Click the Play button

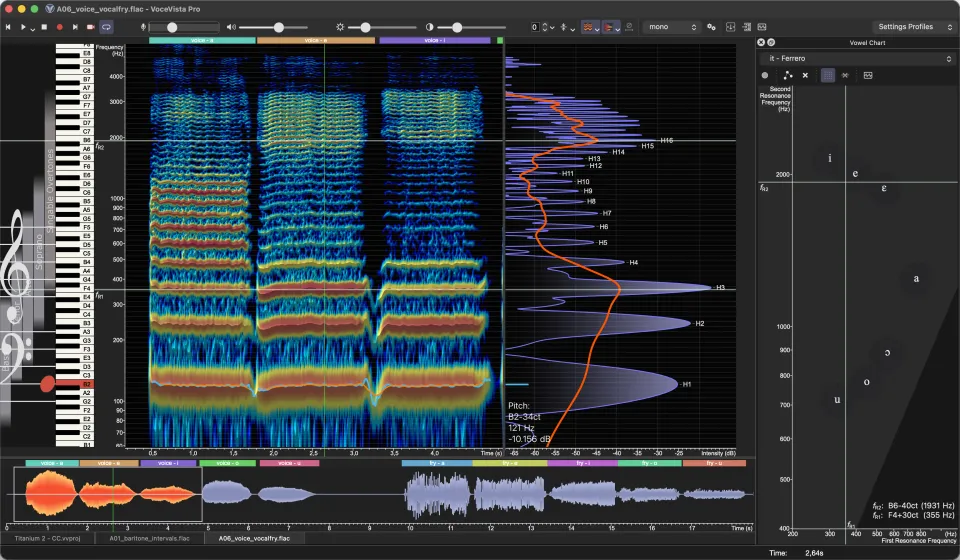click(x=23, y=27)
